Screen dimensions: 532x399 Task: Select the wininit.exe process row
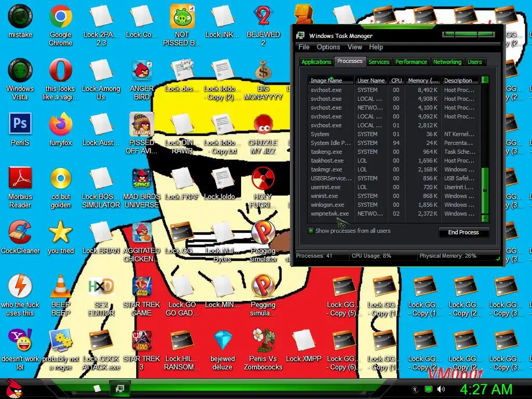point(394,196)
